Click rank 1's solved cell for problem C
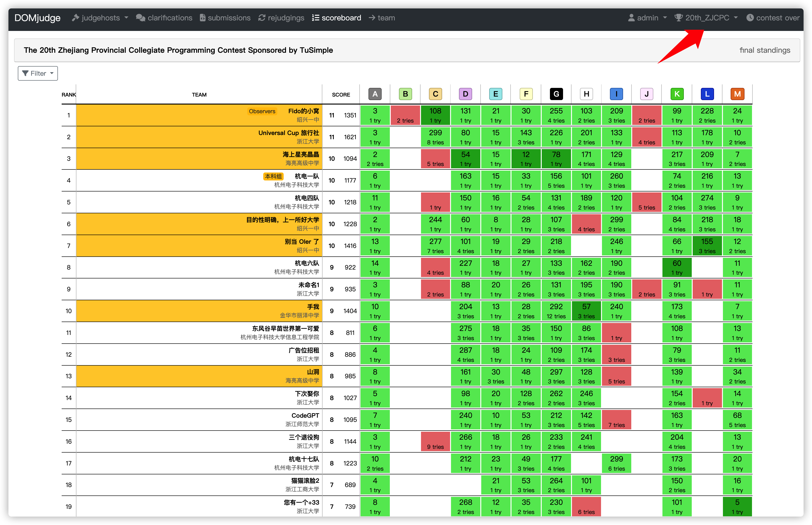Screen dimensions: 812x525 pyautogui.click(x=435, y=115)
